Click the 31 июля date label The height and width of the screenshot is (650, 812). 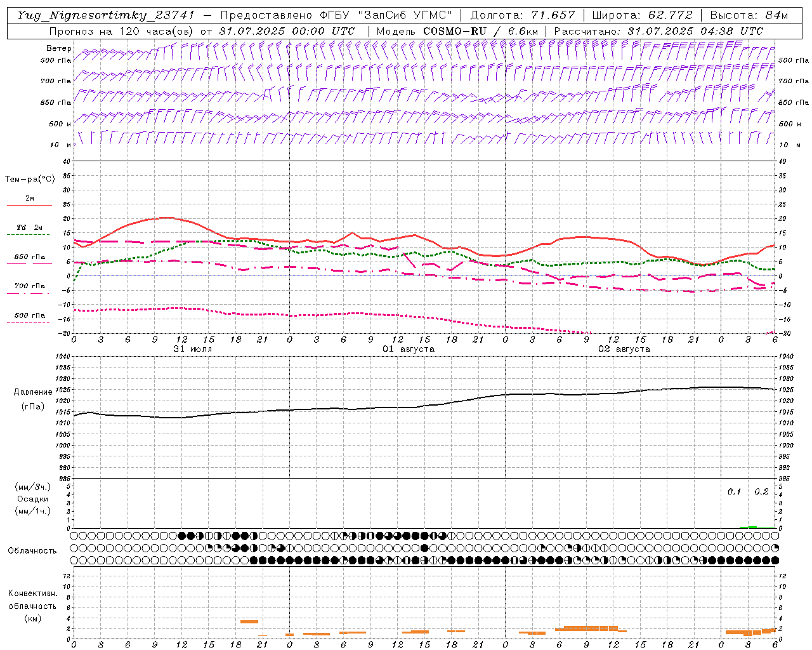193,349
